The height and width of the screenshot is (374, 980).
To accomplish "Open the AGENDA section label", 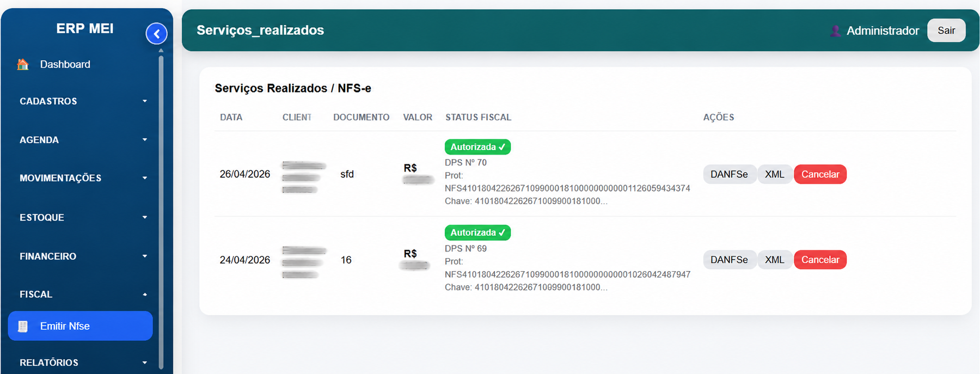I will [x=39, y=140].
